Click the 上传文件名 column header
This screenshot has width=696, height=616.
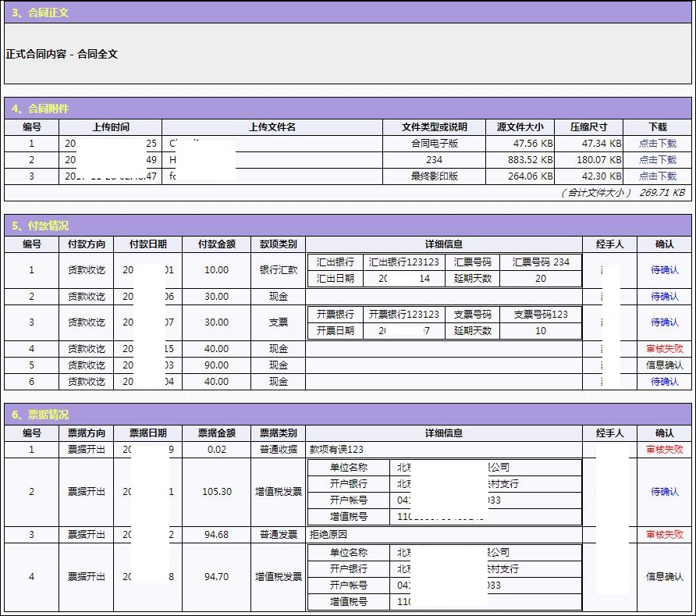pyautogui.click(x=272, y=127)
